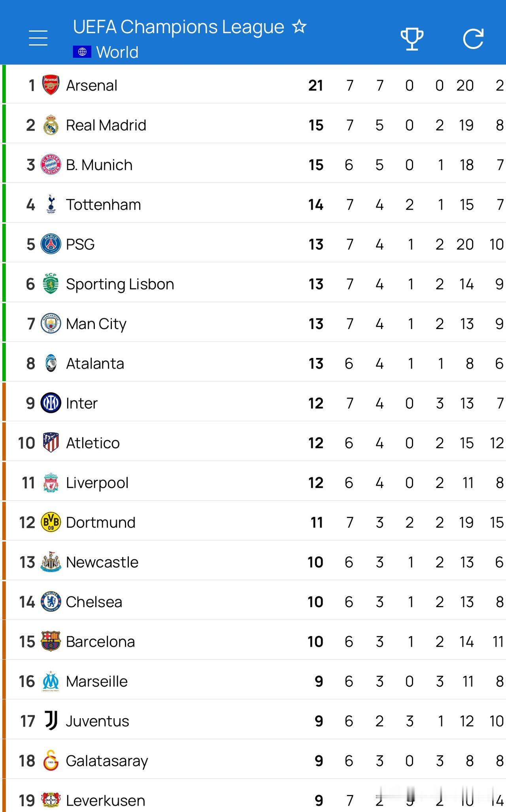506x812 pixels.
Task: Refresh the standings table
Action: 473,39
